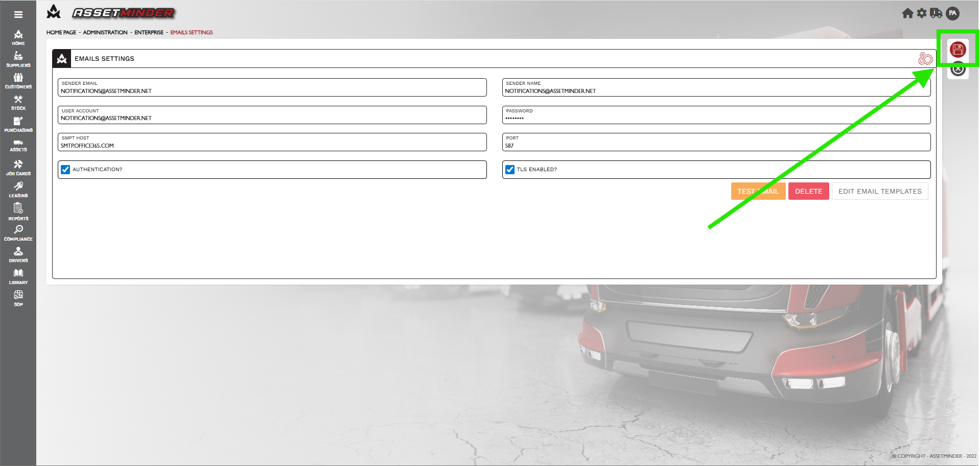
Task: Expand the hamburger menu
Action: point(18,14)
